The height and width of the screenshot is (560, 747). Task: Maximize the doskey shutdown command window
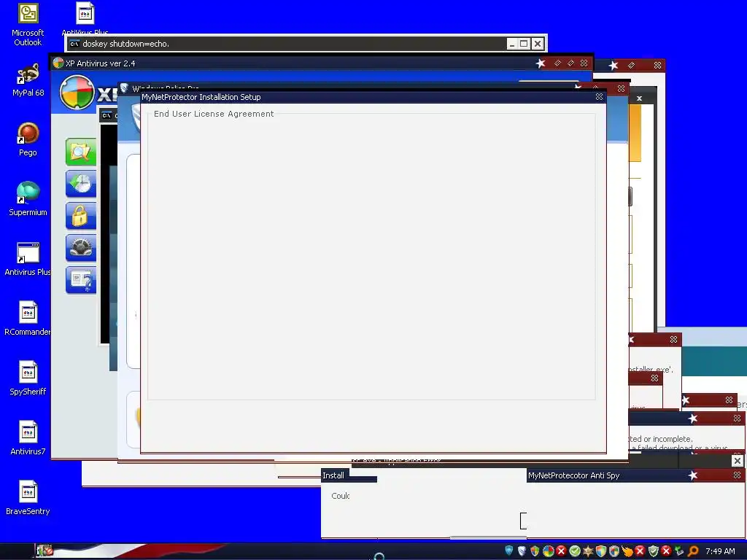524,44
